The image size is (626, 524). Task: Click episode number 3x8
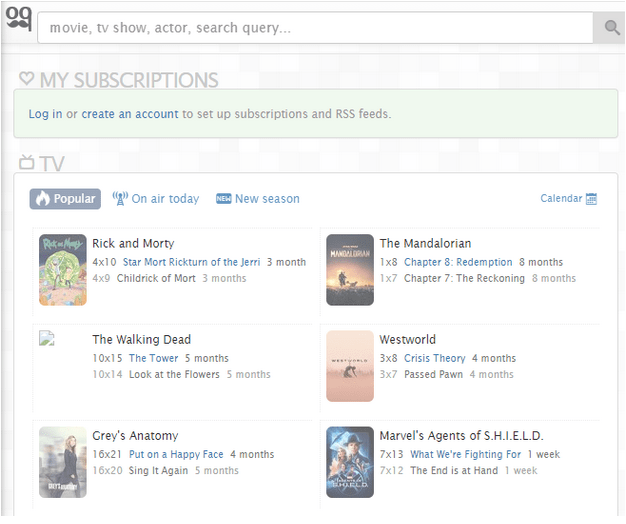[x=388, y=358]
